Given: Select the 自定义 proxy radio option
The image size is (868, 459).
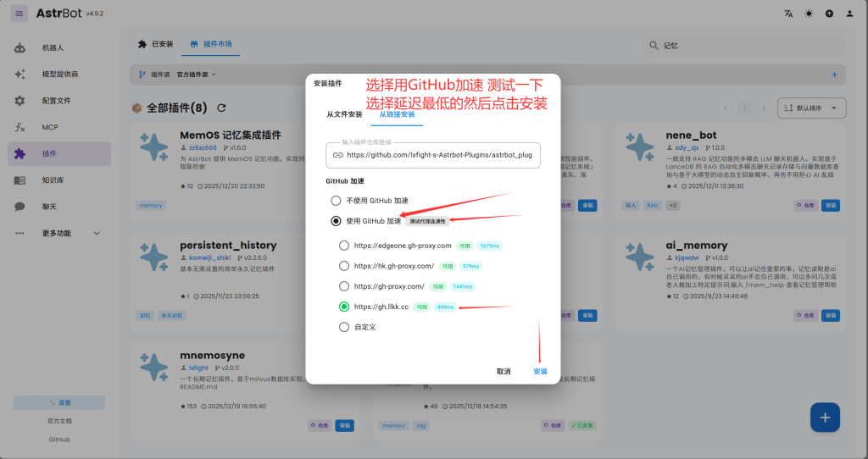Looking at the screenshot, I should 344,327.
